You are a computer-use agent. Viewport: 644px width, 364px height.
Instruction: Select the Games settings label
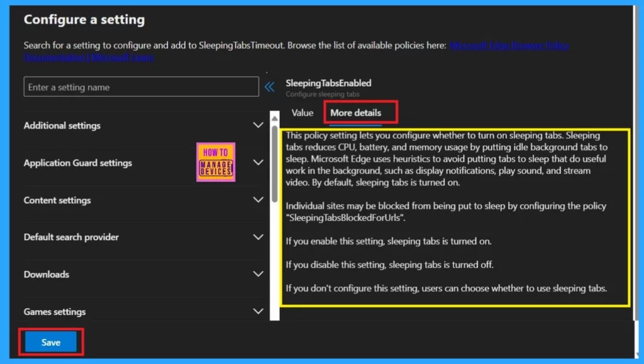pos(55,311)
